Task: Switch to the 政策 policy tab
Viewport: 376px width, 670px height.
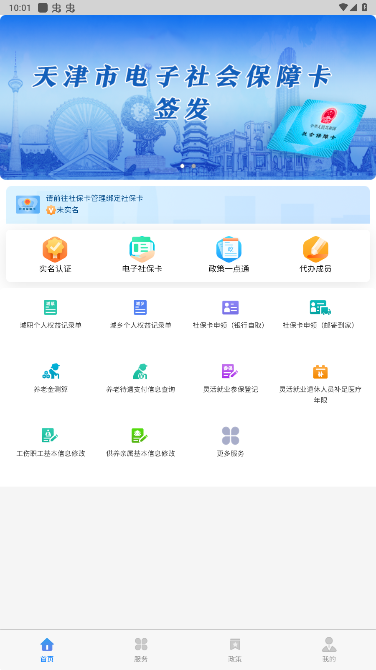Action: tap(235, 650)
